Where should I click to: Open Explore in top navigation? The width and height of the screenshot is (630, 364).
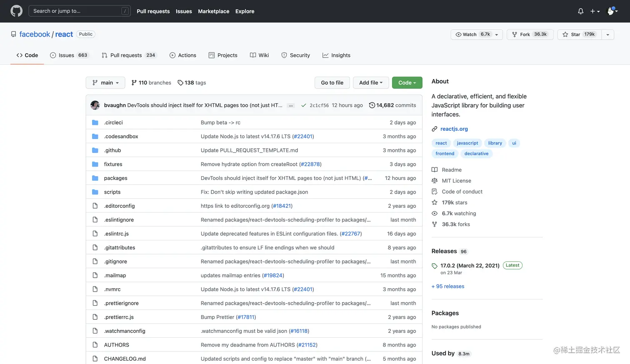point(245,11)
